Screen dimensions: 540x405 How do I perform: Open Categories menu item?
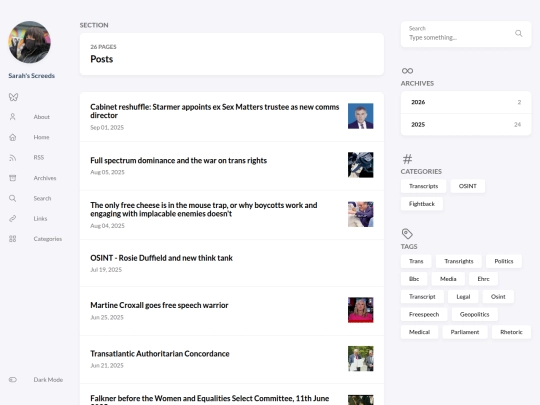(48, 239)
